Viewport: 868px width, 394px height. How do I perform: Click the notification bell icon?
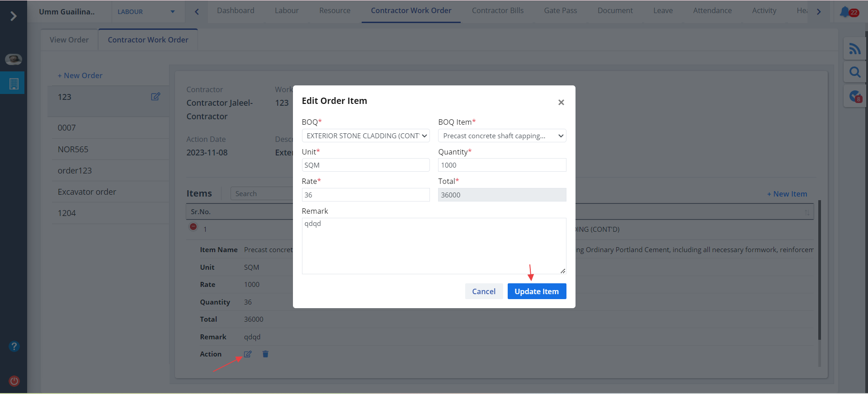(845, 12)
